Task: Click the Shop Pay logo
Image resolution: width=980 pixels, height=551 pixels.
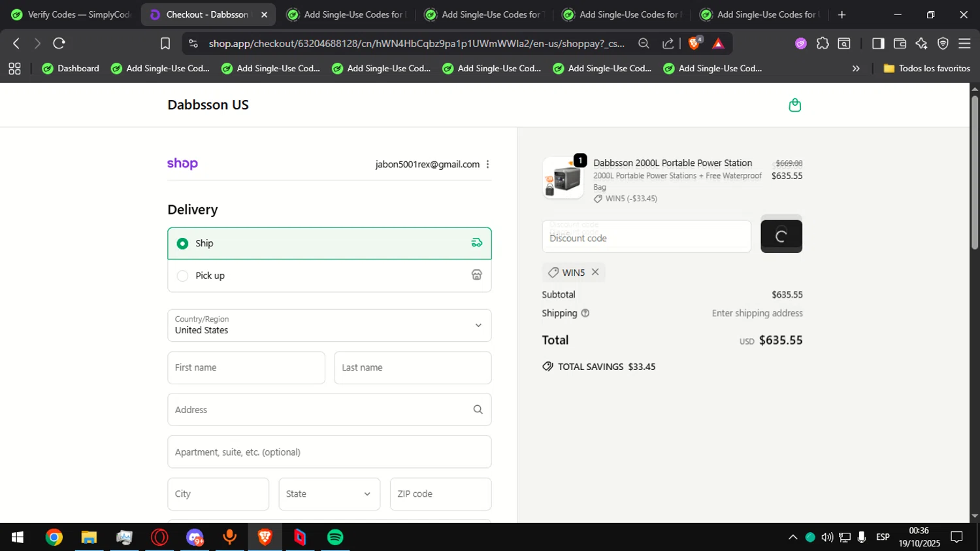Action: pyautogui.click(x=182, y=163)
